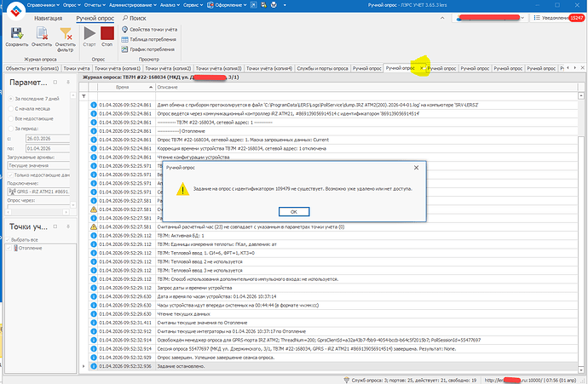The width and height of the screenshot is (588, 384).
Task: Select the За последние 7 дней option
Action: coord(12,99)
